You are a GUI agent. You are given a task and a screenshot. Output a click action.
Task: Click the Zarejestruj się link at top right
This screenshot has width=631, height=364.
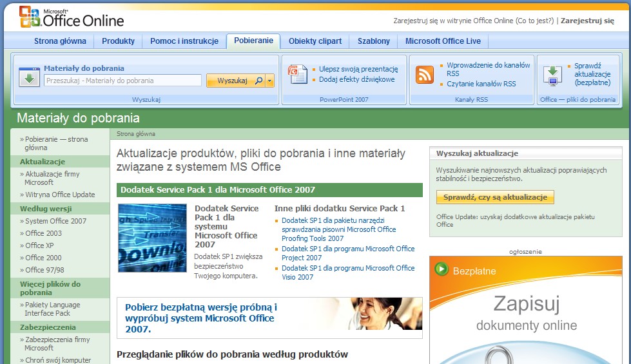[588, 21]
